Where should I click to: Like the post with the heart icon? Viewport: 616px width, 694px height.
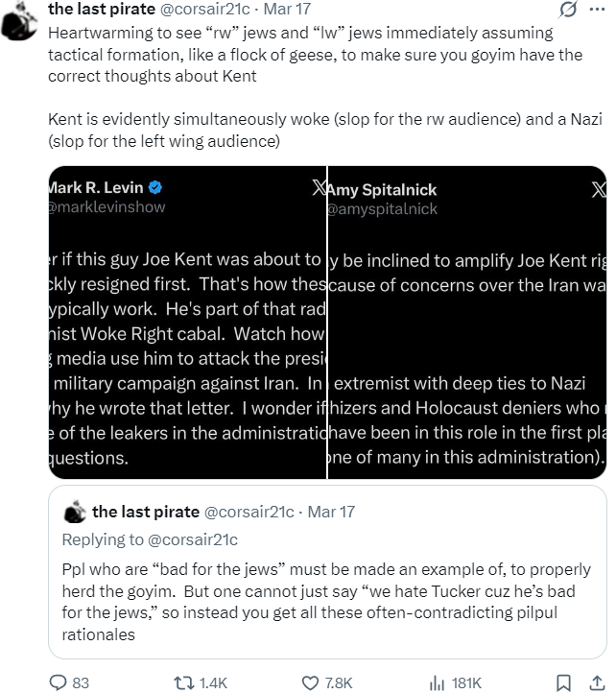pyautogui.click(x=310, y=682)
